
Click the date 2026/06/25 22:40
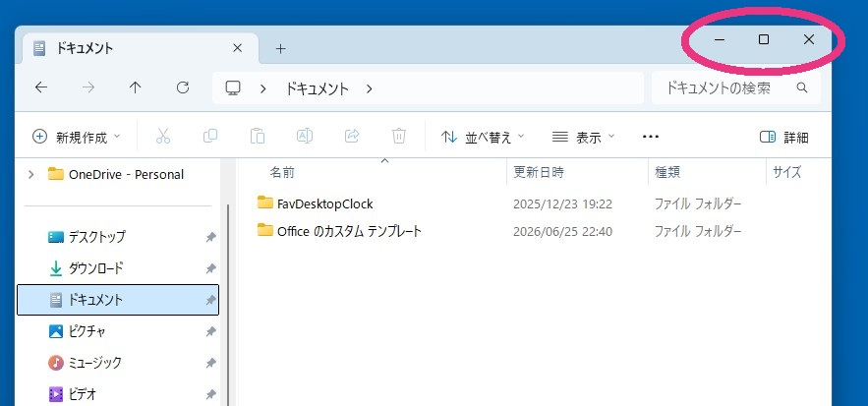[562, 231]
